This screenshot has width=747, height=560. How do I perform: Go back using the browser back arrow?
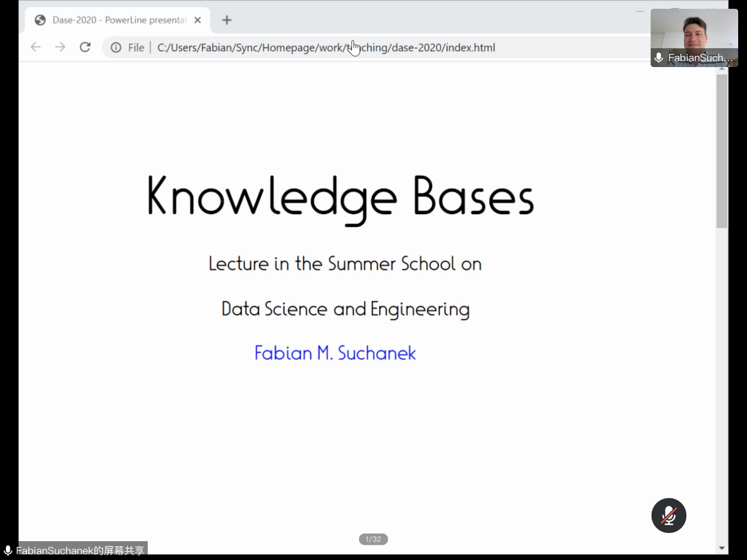35,47
